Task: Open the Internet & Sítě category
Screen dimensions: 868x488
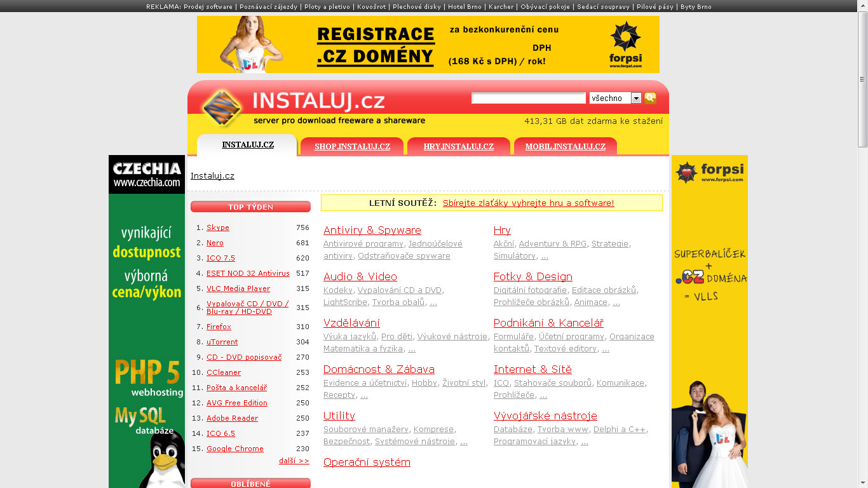Action: (x=532, y=369)
